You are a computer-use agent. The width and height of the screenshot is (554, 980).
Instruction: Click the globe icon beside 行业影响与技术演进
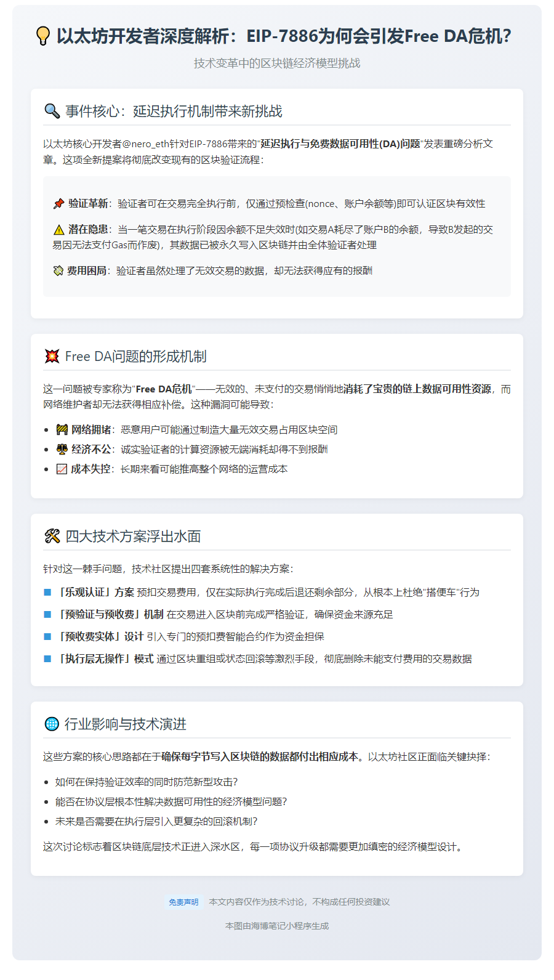click(x=52, y=724)
